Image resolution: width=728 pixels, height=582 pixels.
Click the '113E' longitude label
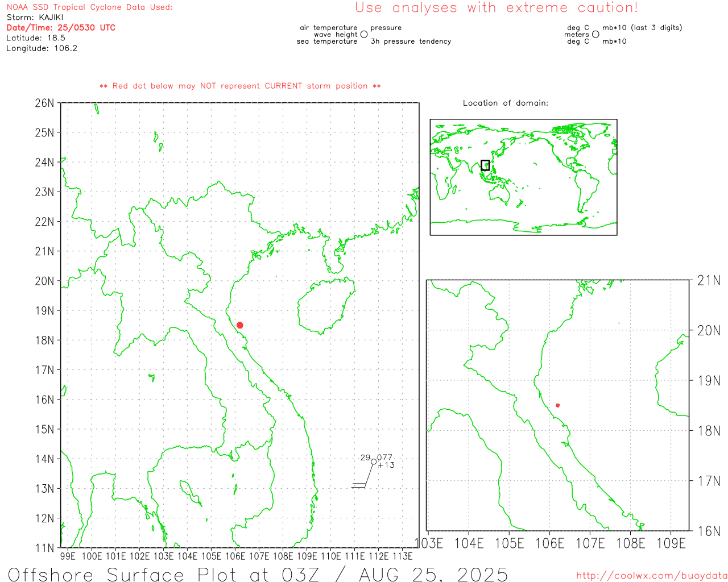(x=403, y=556)
